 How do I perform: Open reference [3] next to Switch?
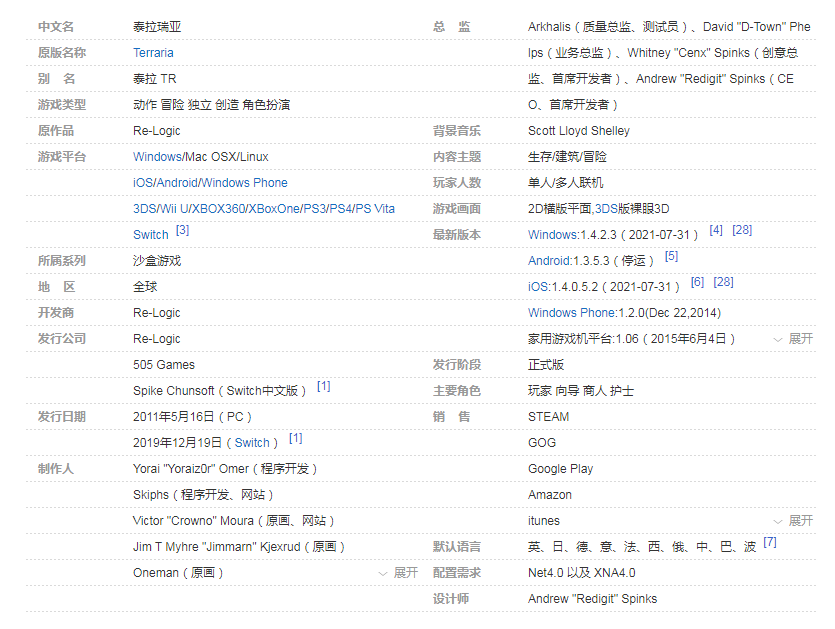(182, 230)
